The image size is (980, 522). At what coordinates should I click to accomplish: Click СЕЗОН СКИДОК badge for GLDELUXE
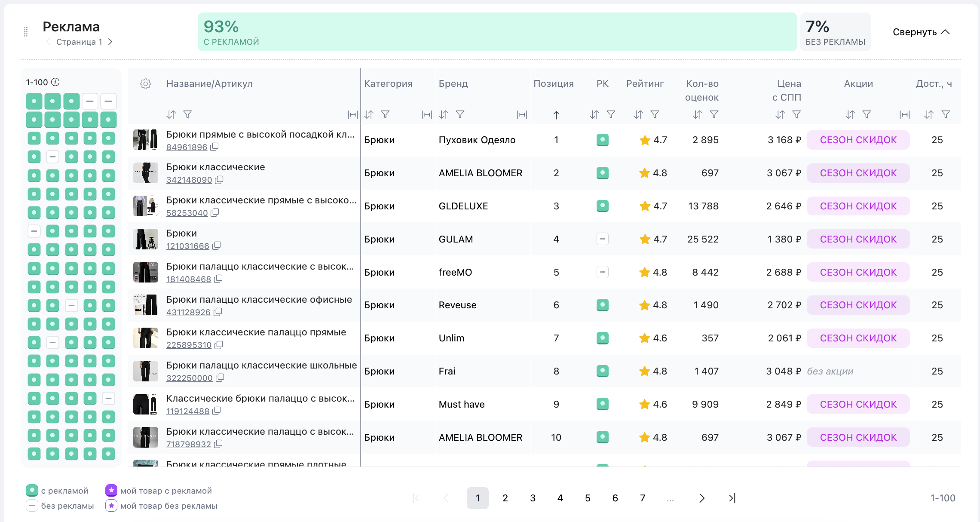tap(858, 206)
